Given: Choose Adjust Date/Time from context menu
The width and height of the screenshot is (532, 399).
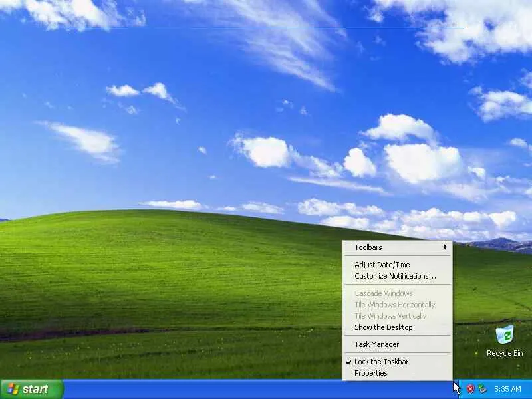Looking at the screenshot, I should (398, 265).
